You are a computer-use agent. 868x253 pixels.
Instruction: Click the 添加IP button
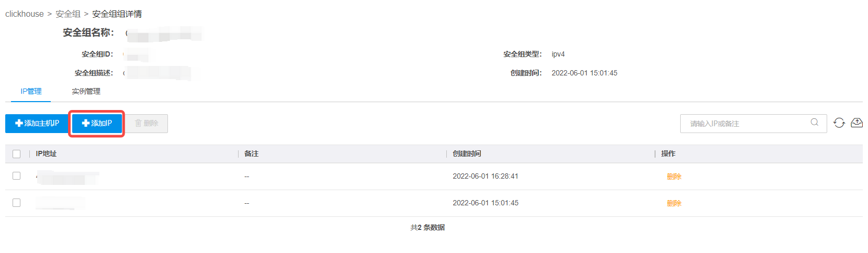click(97, 124)
